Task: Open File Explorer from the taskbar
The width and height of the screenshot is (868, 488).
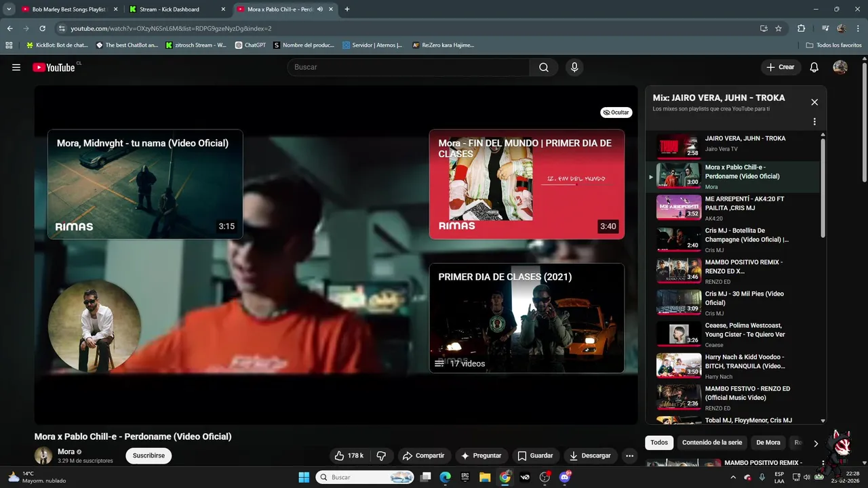Action: 485,477
